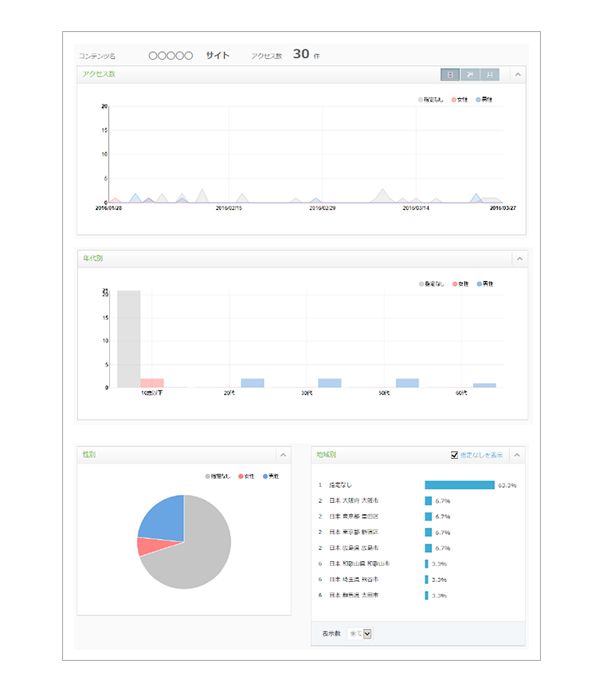Click the 3.3% bar for 和歌山市
Screen dimensions: 600x694
(x=427, y=563)
